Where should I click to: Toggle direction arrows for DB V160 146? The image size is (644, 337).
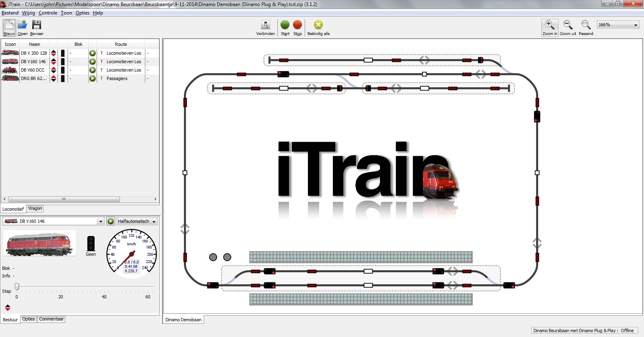[x=54, y=62]
